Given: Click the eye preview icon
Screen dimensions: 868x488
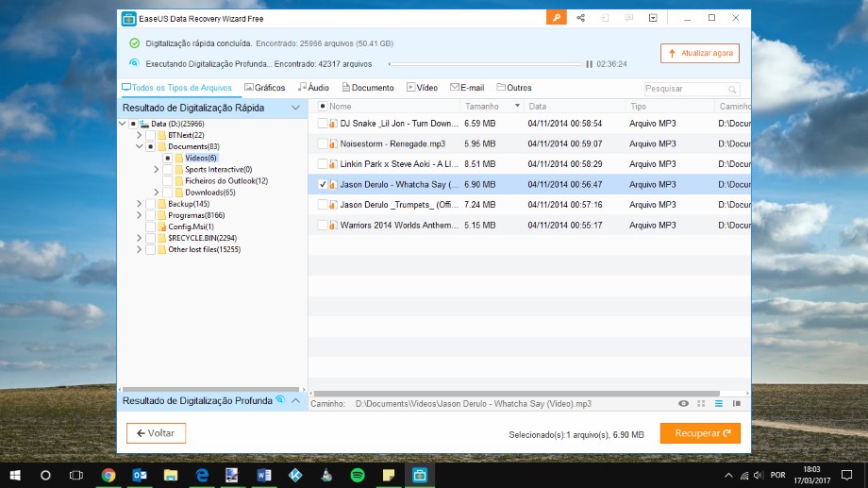Looking at the screenshot, I should 683,403.
